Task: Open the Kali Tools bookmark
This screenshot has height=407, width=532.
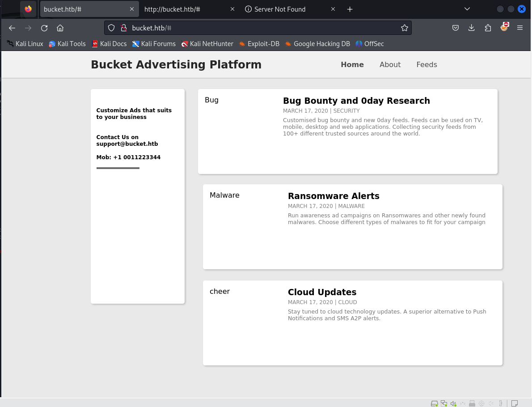Action: point(67,44)
